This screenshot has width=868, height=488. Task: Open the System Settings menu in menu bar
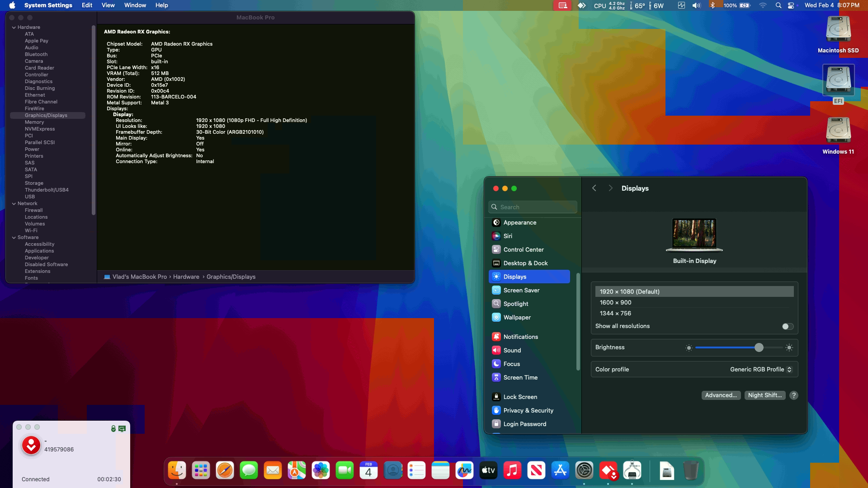pyautogui.click(x=48, y=5)
